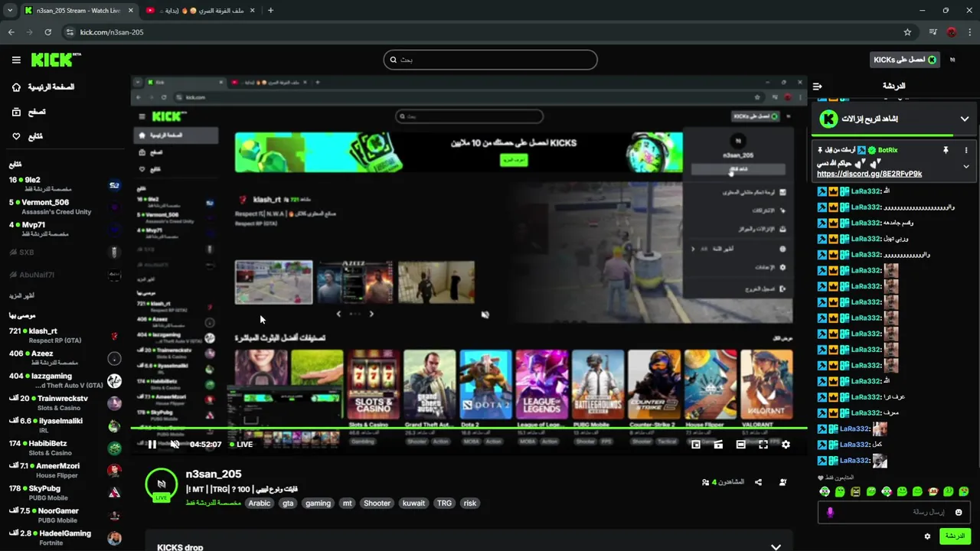980x551 pixels.
Task: Click the heart following icon in the sidebar
Action: click(16, 136)
